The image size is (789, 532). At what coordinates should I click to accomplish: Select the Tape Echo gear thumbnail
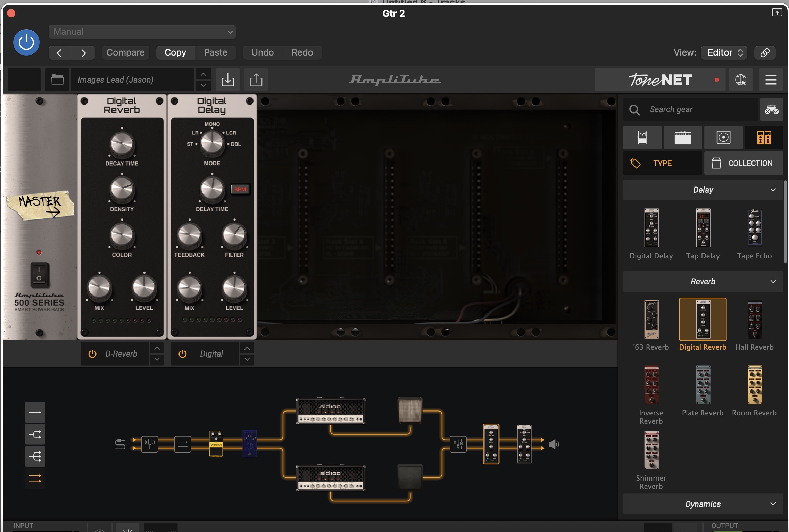tap(755, 227)
